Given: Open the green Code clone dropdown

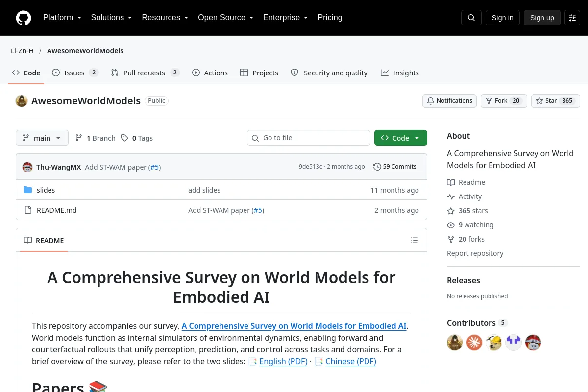Looking at the screenshot, I should pyautogui.click(x=401, y=138).
